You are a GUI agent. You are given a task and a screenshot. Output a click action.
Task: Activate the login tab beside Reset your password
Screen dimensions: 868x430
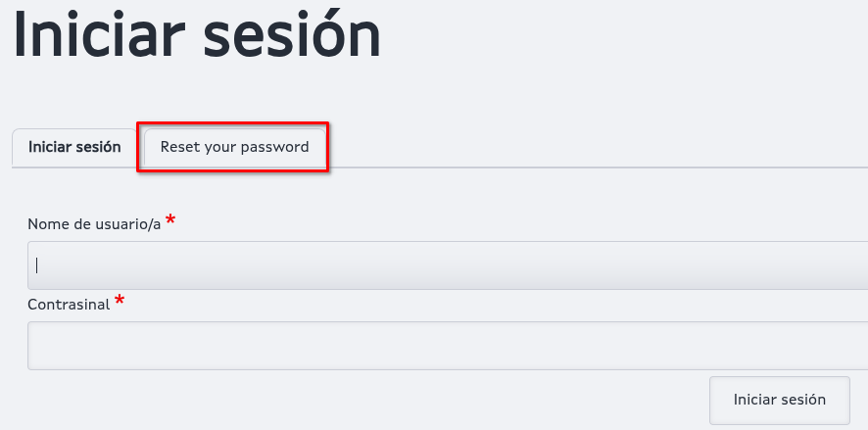click(74, 148)
